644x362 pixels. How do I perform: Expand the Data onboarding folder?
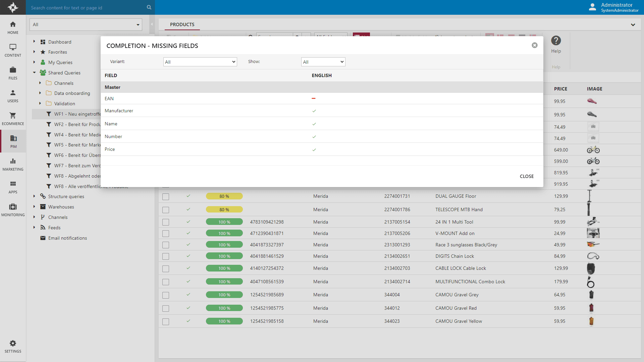40,93
